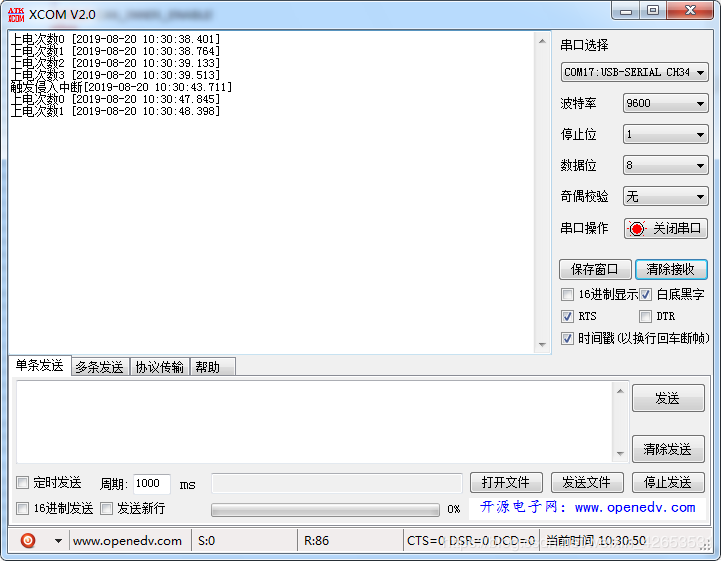Open the COM17 USB-SERIAL port dropdown
The height and width of the screenshot is (561, 721).
point(634,72)
